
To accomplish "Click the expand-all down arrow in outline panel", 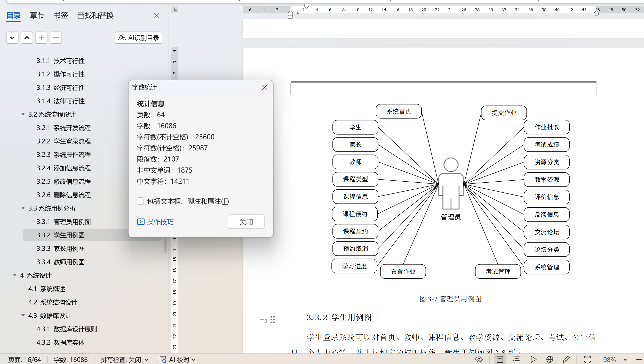I will (x=12, y=38).
